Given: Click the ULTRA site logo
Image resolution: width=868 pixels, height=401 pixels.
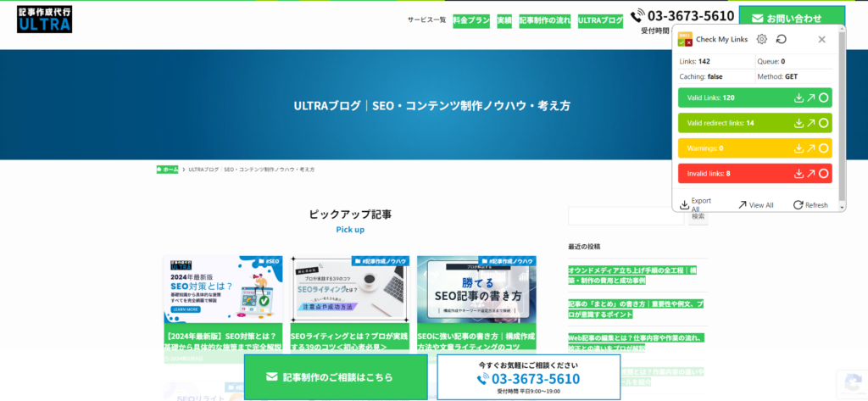Looking at the screenshot, I should click(x=44, y=19).
